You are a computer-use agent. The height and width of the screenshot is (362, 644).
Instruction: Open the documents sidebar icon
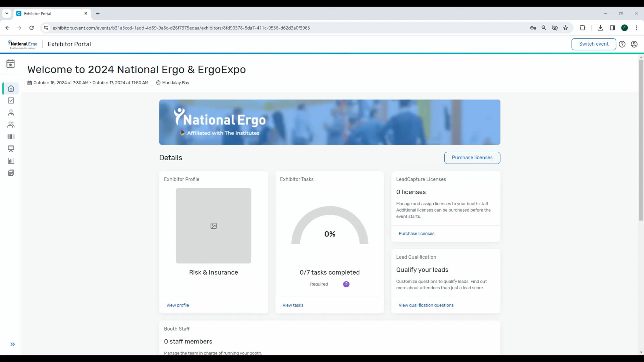pos(11,173)
